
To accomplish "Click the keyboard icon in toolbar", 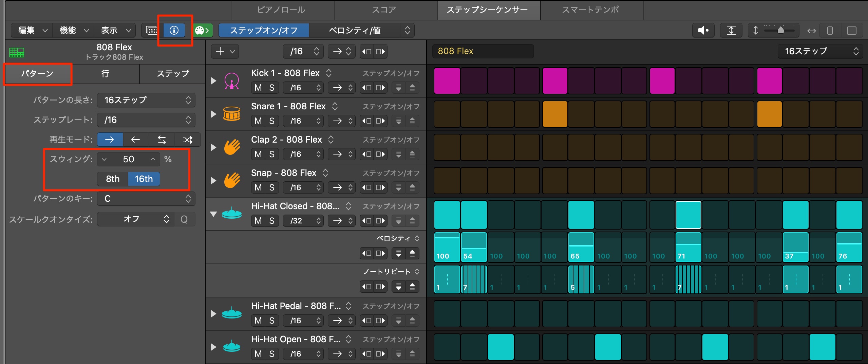I will tap(152, 30).
